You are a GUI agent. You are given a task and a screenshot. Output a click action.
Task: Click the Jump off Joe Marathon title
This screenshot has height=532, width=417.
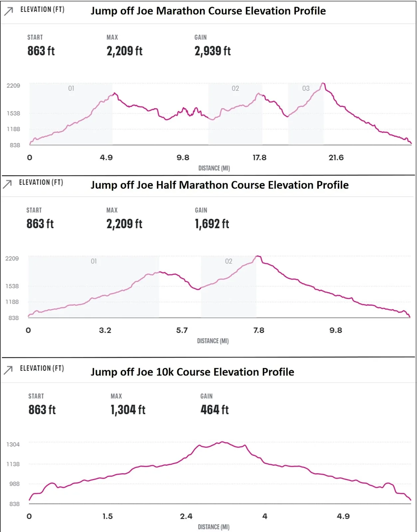click(208, 11)
